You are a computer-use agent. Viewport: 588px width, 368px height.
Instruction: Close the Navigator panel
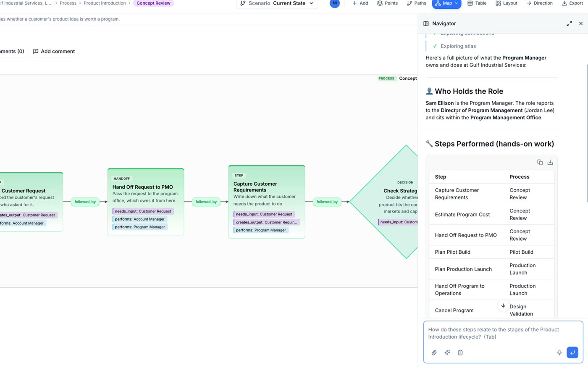pos(581,24)
